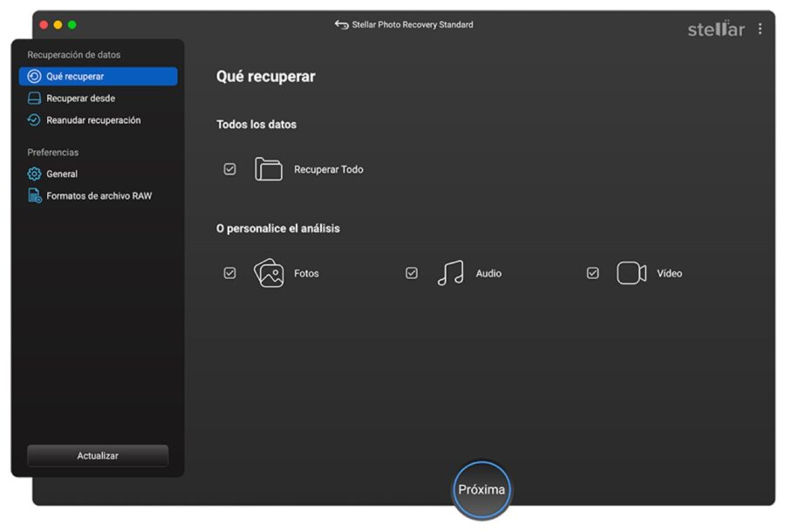Image resolution: width=785 pixels, height=532 pixels.
Task: Uncheck the Recuperar Todo checkbox
Action: pos(229,169)
